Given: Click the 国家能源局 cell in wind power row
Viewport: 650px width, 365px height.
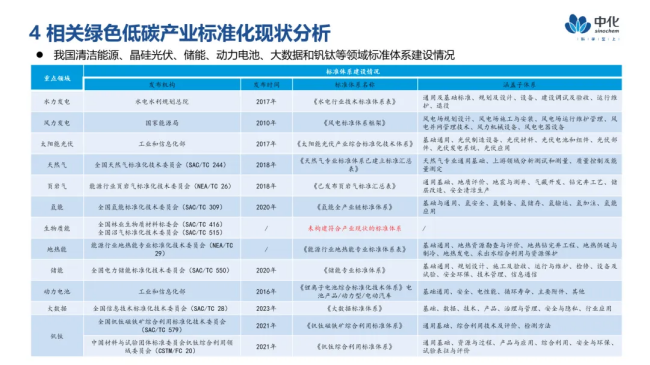Looking at the screenshot, I should pyautogui.click(x=162, y=123).
